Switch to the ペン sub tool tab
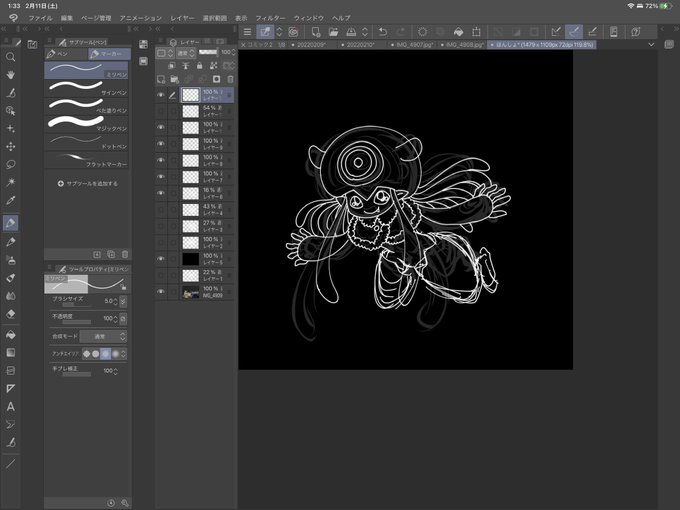The width and height of the screenshot is (680, 510). pyautogui.click(x=66, y=54)
